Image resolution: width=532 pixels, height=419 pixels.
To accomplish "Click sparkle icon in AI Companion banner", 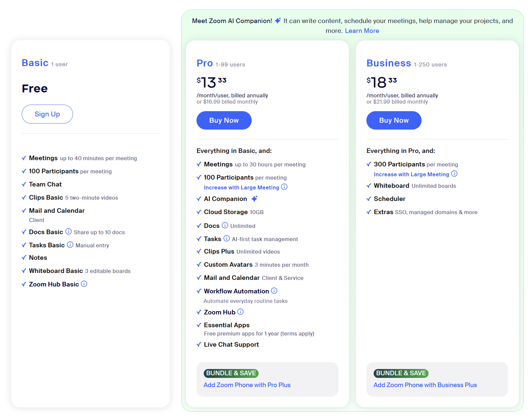I will pyautogui.click(x=278, y=21).
